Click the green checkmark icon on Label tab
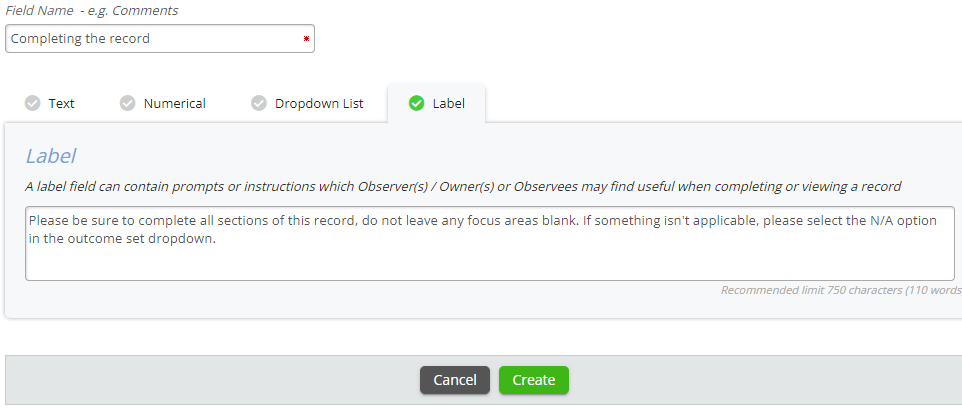The height and width of the screenshot is (412, 962). tap(417, 103)
